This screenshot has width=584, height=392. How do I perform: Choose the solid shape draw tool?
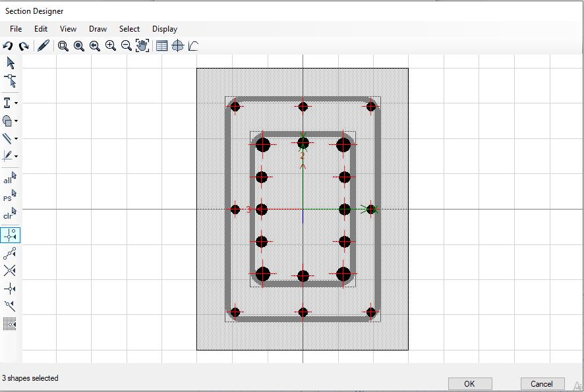click(7, 121)
